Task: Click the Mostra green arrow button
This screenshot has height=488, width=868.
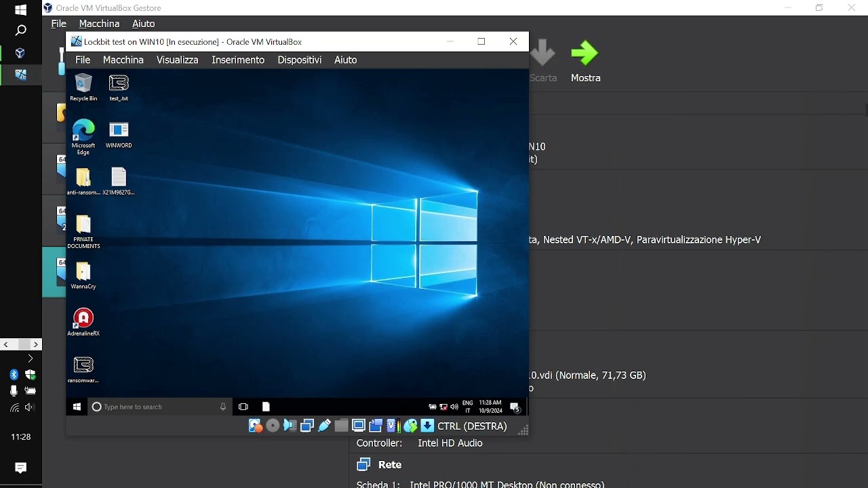Action: tap(585, 61)
